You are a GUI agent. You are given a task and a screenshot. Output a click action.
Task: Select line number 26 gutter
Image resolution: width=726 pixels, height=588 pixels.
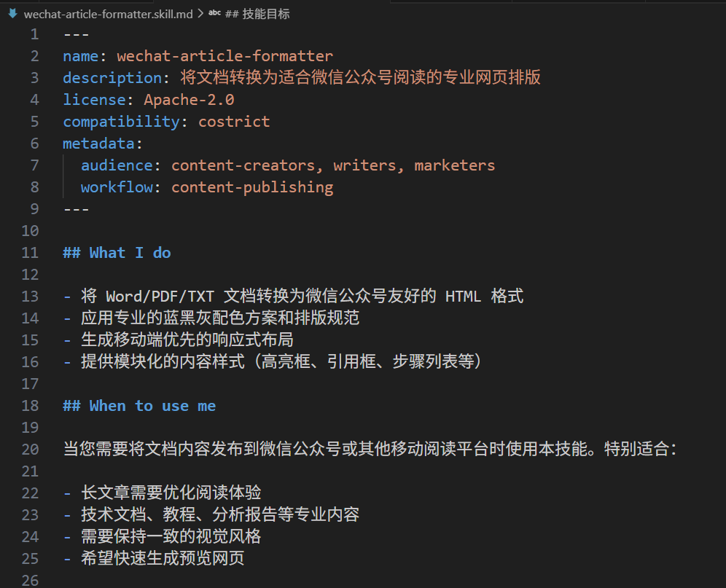(30, 580)
